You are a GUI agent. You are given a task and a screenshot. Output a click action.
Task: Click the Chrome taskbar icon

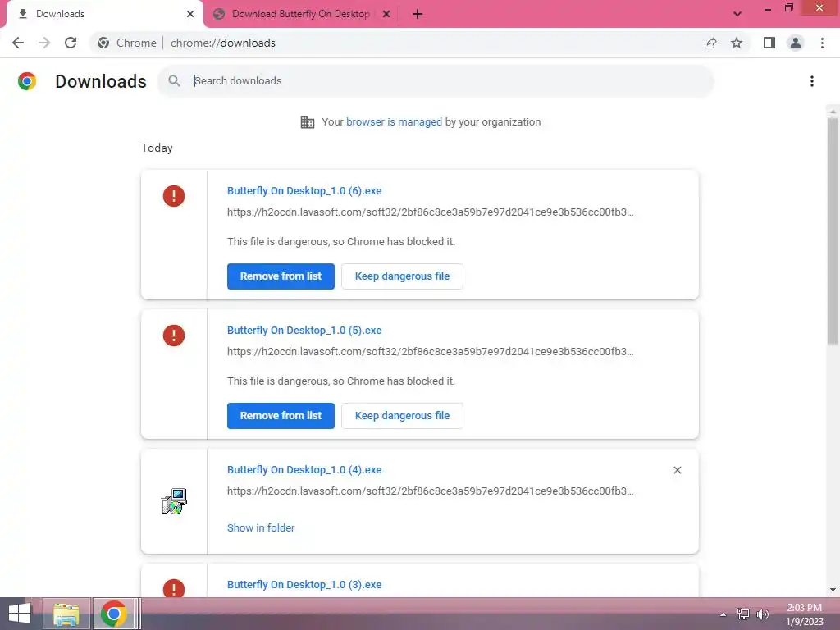coord(113,614)
